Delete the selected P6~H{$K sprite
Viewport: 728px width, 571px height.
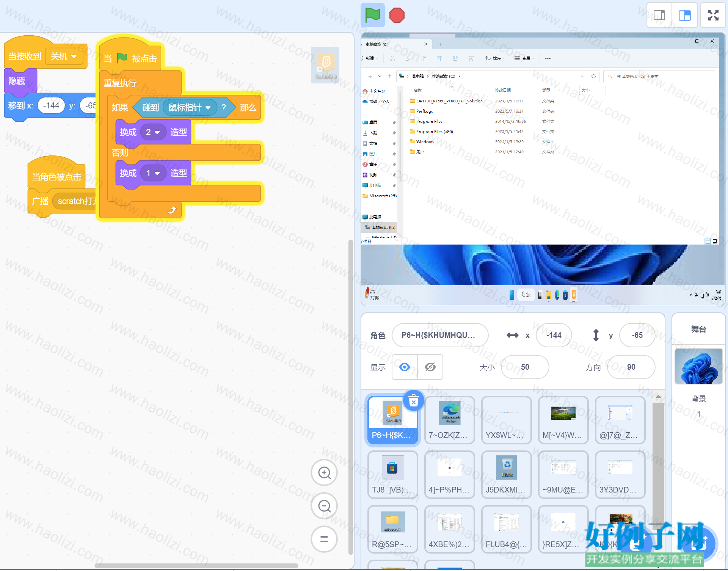tap(414, 401)
